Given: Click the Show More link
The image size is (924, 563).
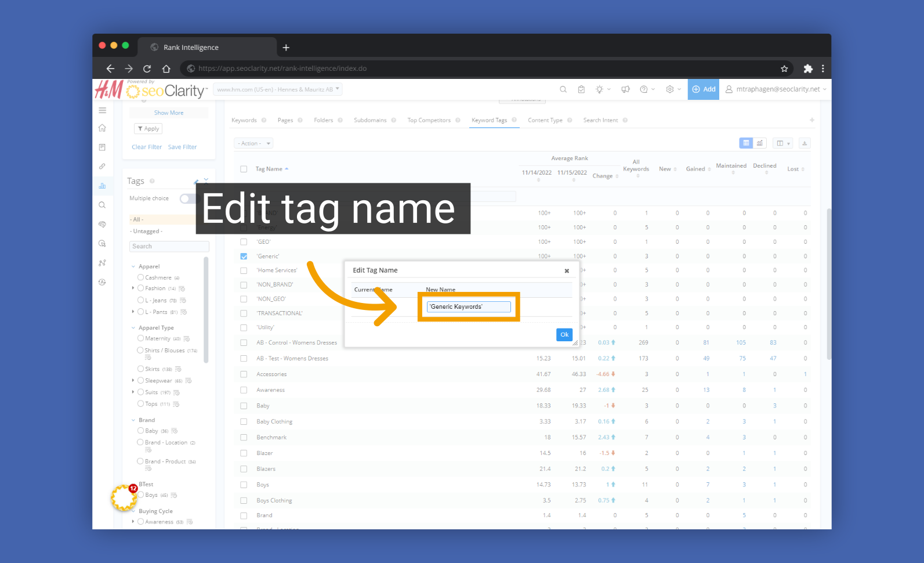Looking at the screenshot, I should click(169, 113).
